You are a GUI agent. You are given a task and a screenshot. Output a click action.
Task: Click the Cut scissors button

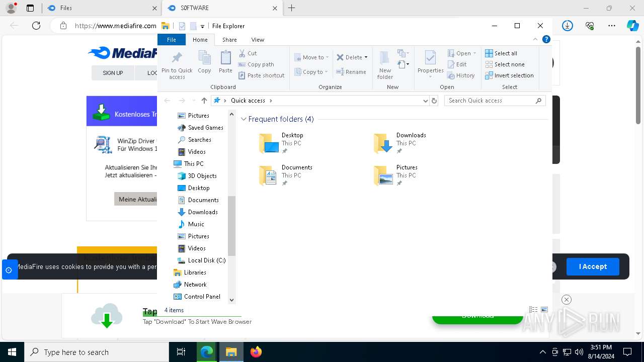(248, 53)
